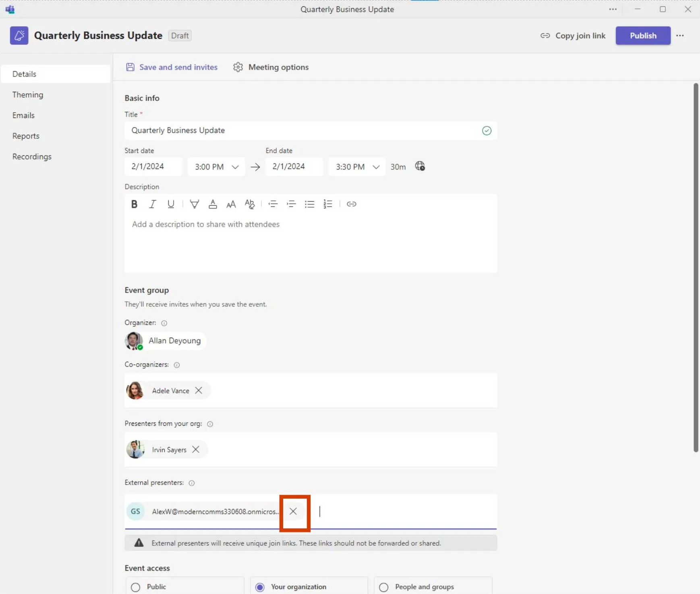The height and width of the screenshot is (594, 700).
Task: Click Adele Vance avatar
Action: (x=135, y=390)
